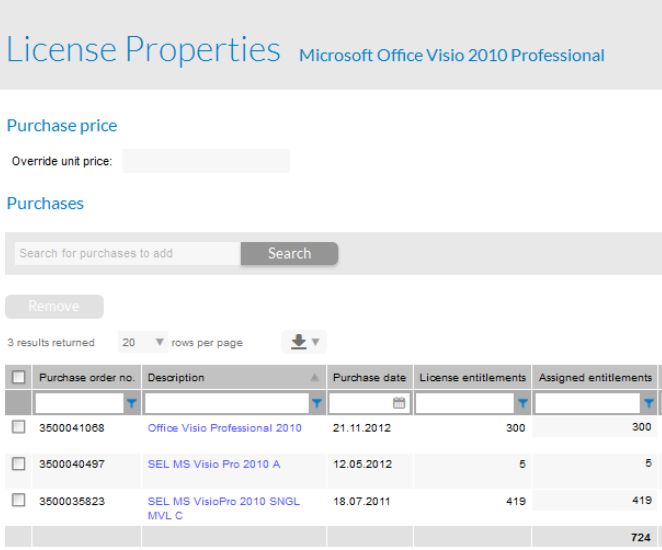This screenshot has width=662, height=550.
Task: Select order number 3500040497
Action: click(72, 464)
